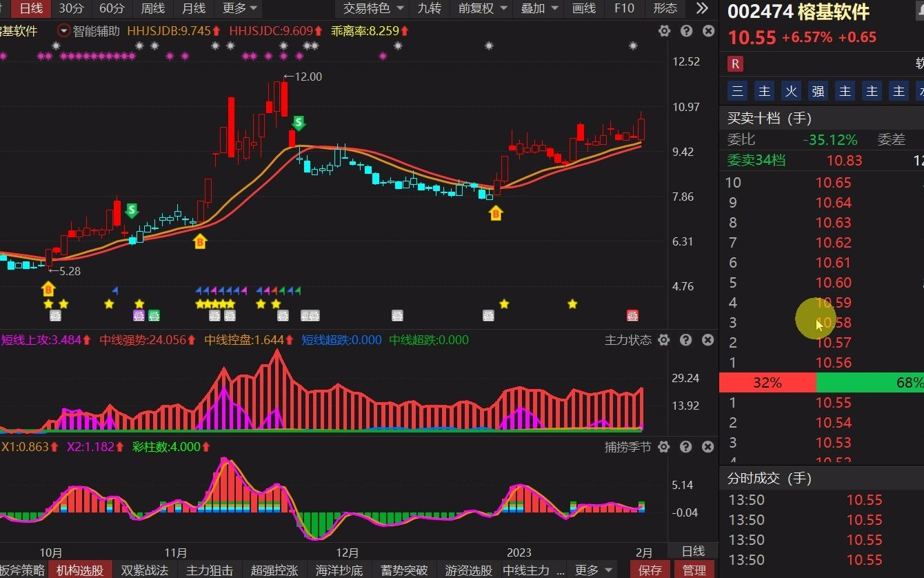This screenshot has width=924, height=578.
Task: Click the B buy marker in mid November
Action: 200,241
